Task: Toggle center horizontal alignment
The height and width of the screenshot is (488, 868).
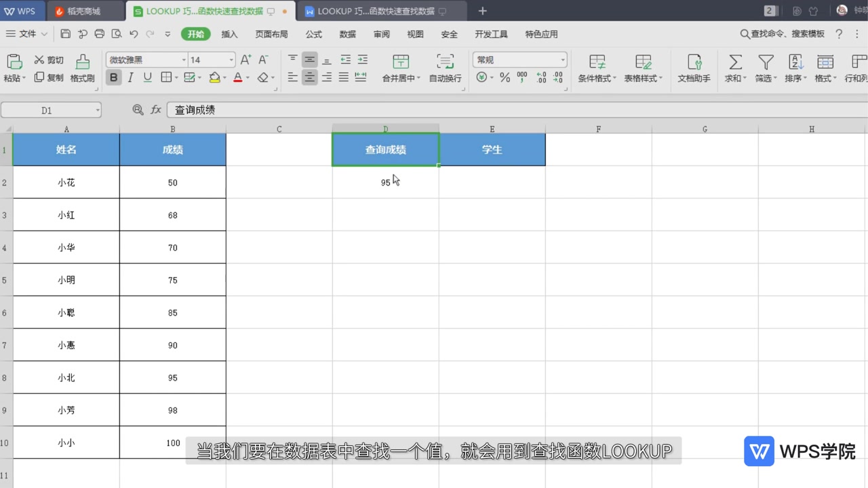Action: [310, 78]
